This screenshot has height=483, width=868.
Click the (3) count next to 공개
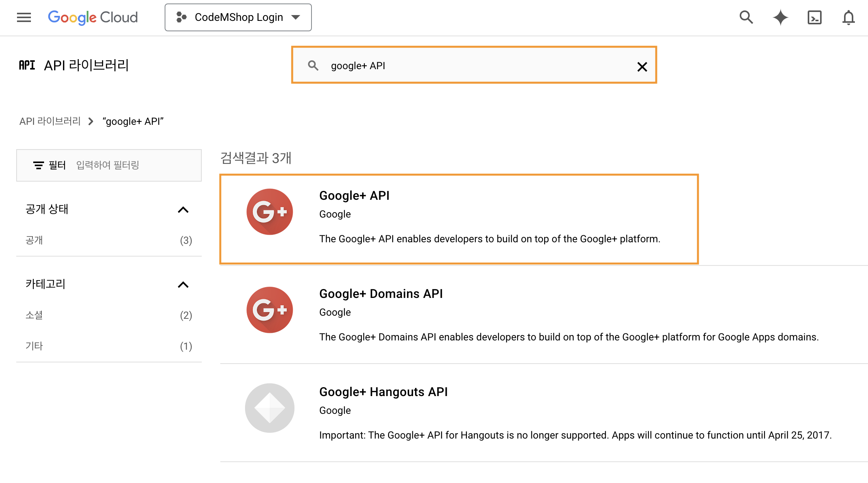(186, 240)
